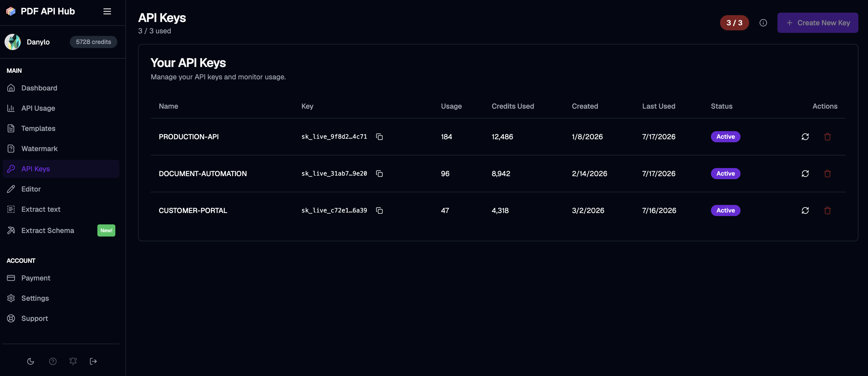Open the notifications bell icon
This screenshot has width=868, height=376.
73,361
